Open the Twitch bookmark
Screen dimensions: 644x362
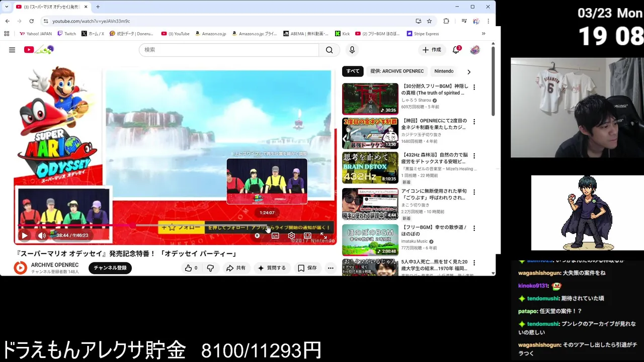(x=66, y=34)
